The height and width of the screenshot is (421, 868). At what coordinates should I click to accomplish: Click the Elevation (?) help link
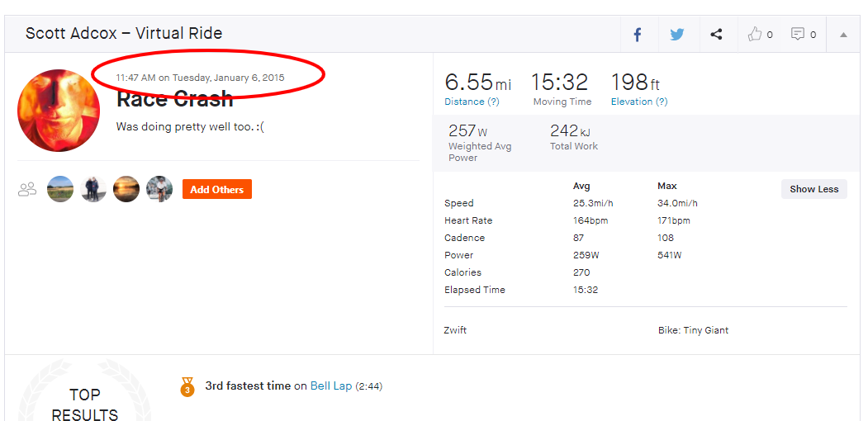click(638, 102)
